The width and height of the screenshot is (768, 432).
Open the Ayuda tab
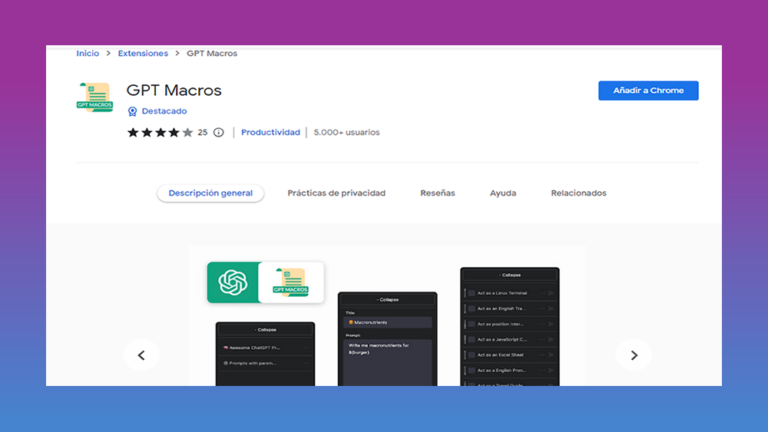[503, 193]
